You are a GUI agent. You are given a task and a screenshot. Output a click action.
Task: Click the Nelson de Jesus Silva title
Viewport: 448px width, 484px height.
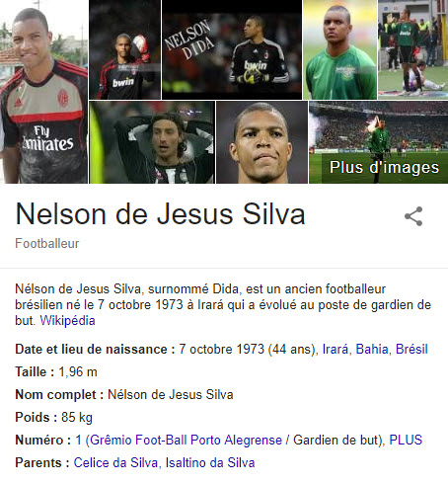[x=160, y=214]
